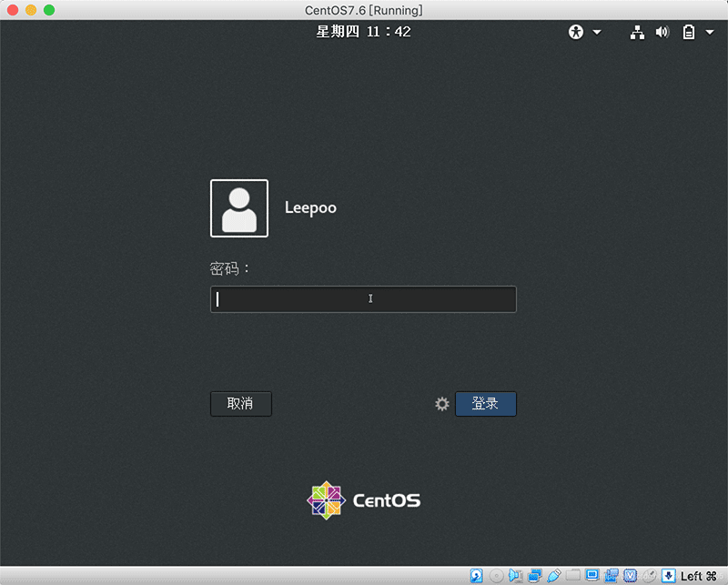Click the USB devices status icon
The height and width of the screenshot is (585, 728).
[x=553, y=575]
